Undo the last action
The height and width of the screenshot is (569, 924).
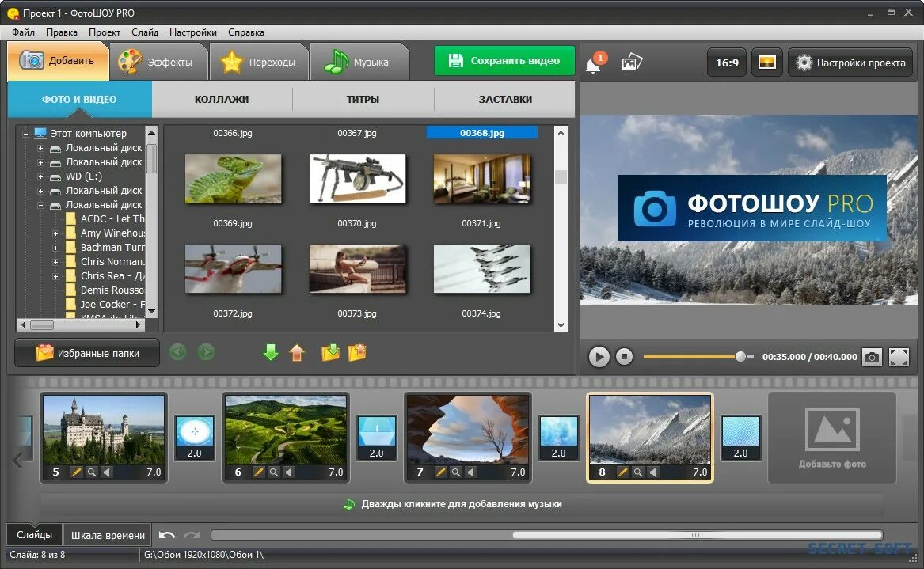pyautogui.click(x=167, y=535)
